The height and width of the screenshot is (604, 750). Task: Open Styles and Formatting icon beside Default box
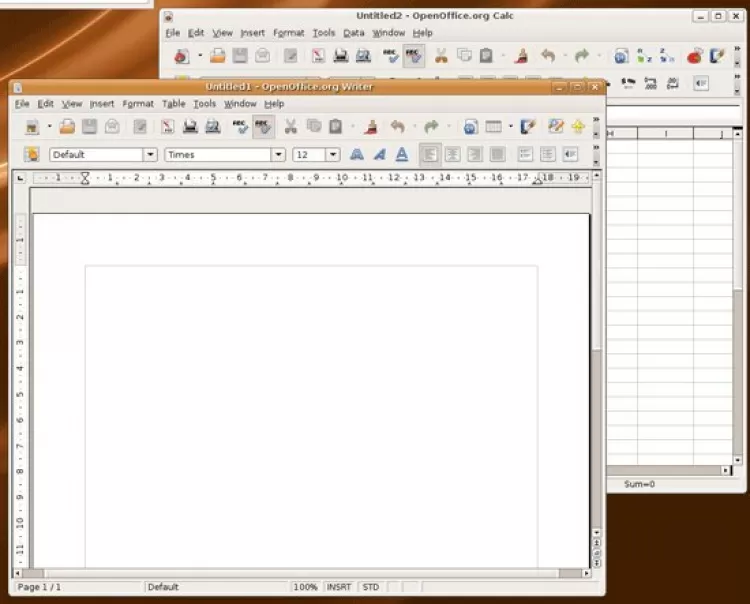click(x=32, y=155)
